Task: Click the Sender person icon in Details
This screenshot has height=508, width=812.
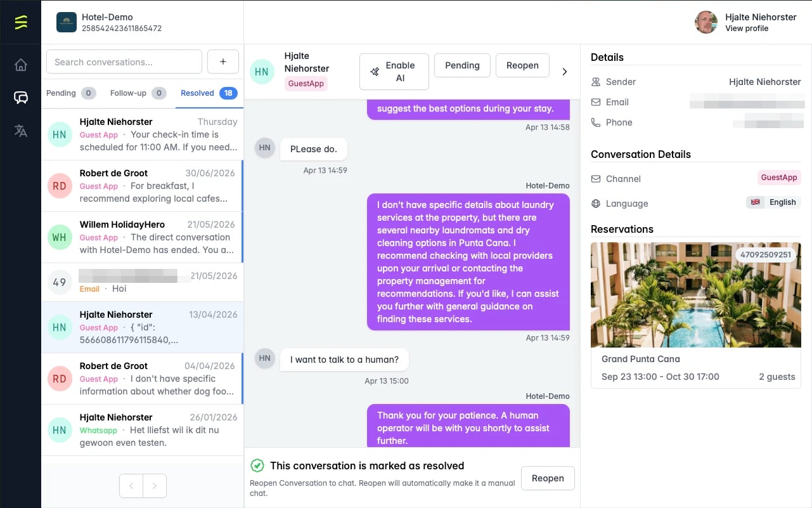Action: click(596, 82)
